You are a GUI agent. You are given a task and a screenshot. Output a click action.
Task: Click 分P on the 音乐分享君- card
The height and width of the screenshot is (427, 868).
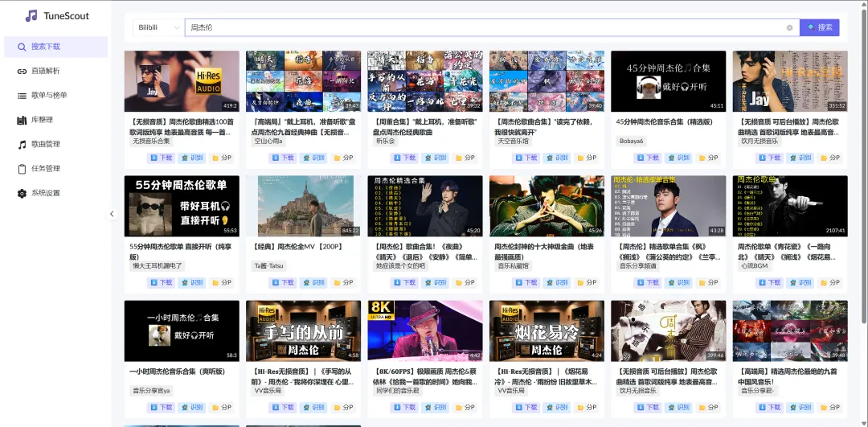click(x=830, y=407)
